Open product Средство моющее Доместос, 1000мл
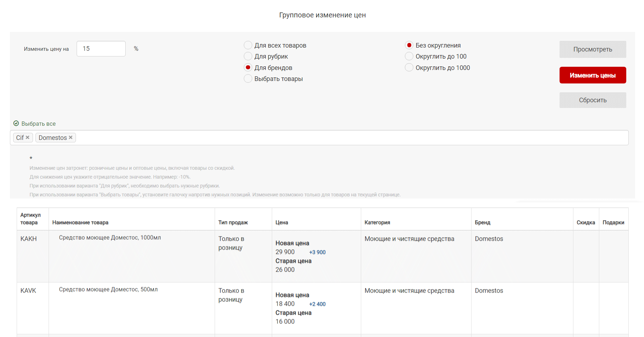The width and height of the screenshot is (644, 337). 110,238
